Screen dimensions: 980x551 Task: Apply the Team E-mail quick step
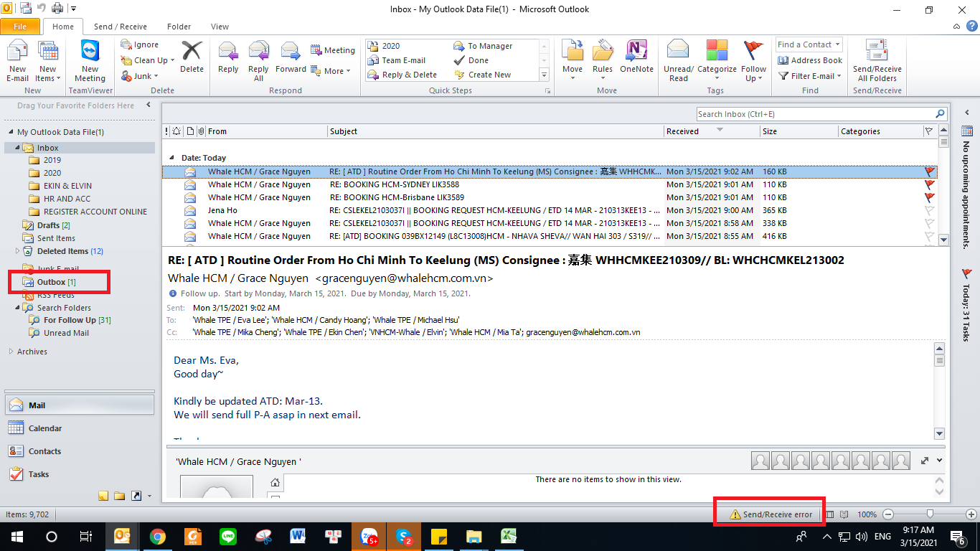[397, 60]
